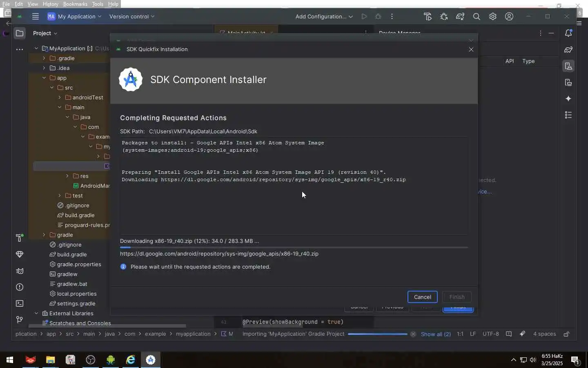Screen dimensions: 588x368
Task: Click the LF line separator widget
Action: [473, 334]
